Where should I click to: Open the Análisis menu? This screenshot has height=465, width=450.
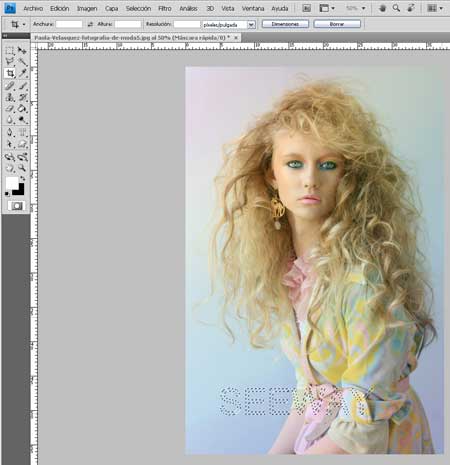188,9
